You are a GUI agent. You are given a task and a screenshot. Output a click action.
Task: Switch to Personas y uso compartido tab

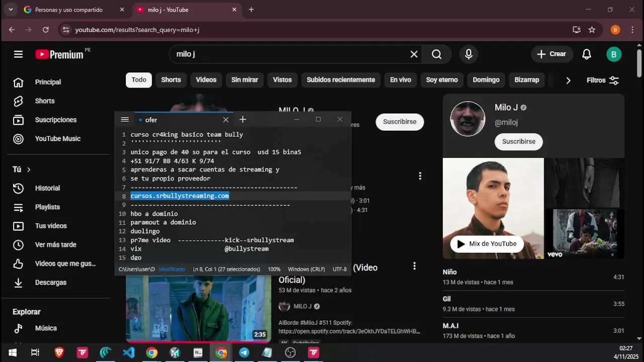74,10
